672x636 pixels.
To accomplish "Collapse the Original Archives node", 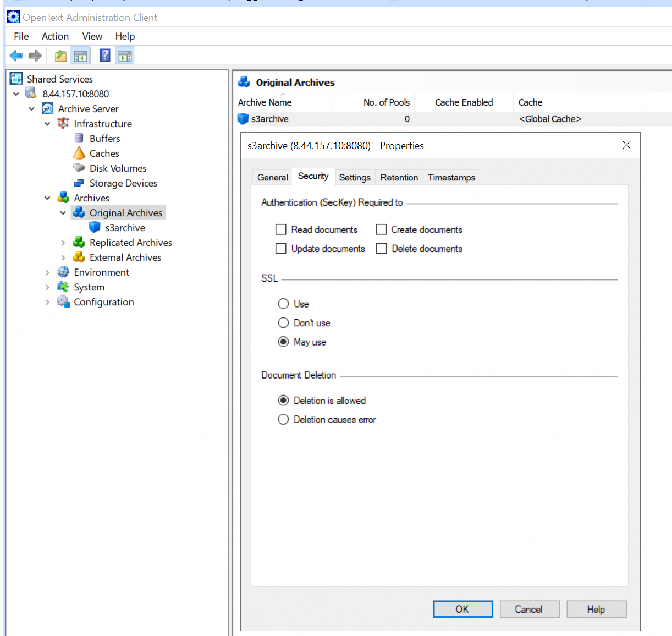I will point(63,213).
